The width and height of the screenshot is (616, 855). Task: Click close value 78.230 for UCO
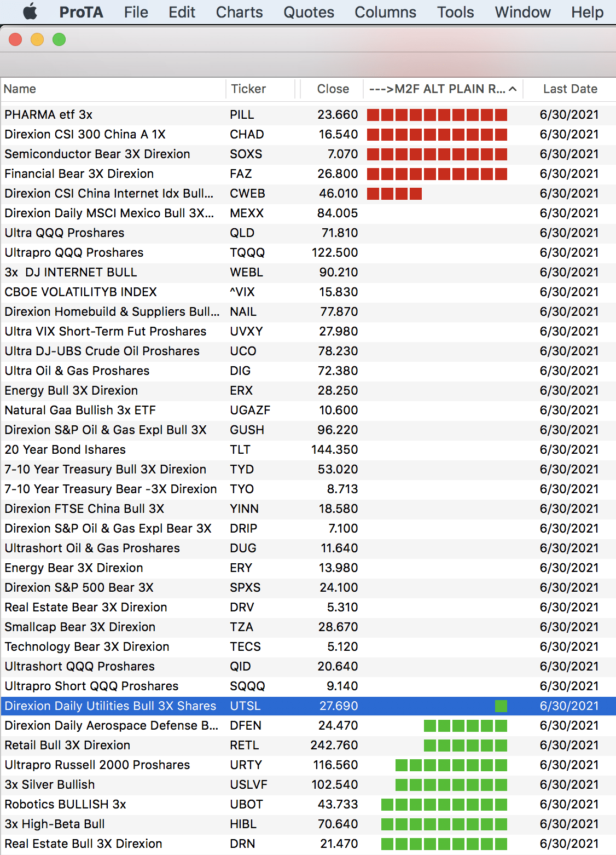338,351
